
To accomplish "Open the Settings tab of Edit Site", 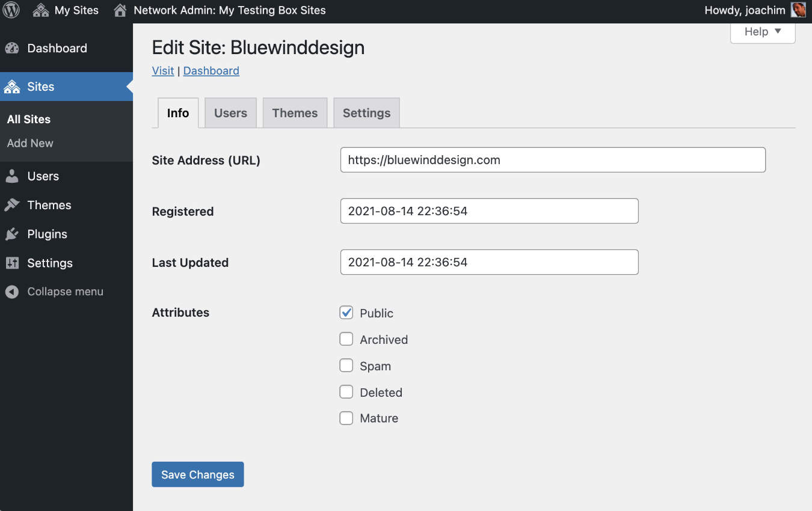I will (x=366, y=113).
